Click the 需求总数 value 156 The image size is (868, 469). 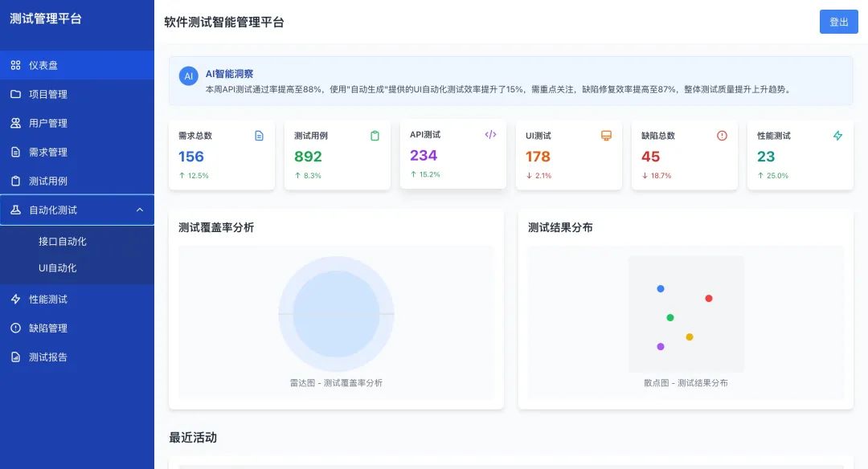(x=191, y=157)
